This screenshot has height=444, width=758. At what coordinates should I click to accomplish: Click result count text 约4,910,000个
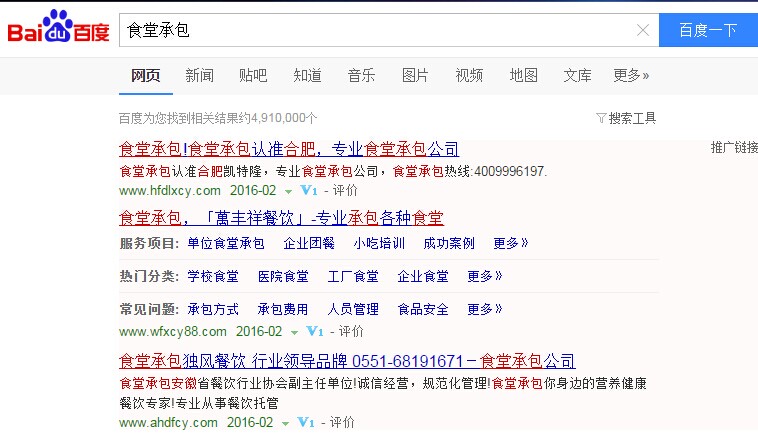click(x=277, y=118)
